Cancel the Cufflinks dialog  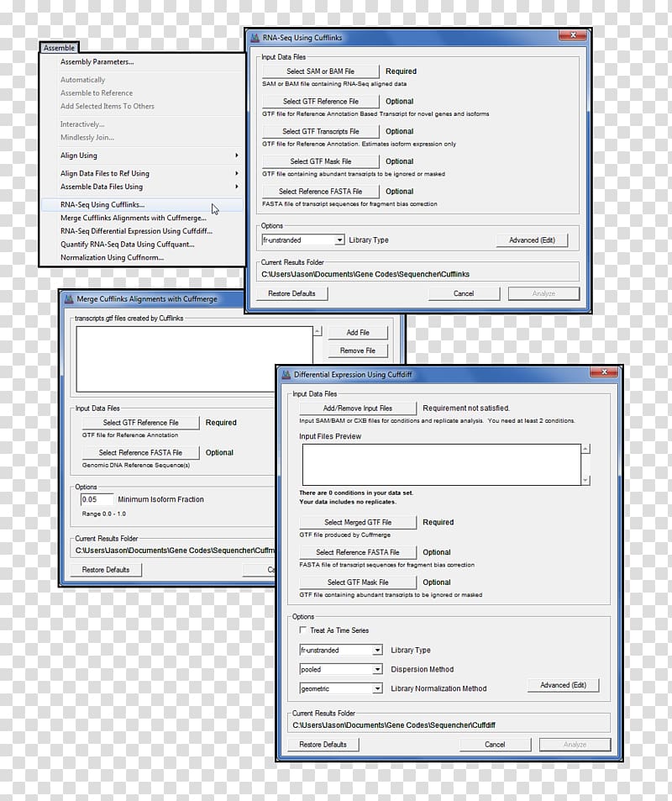(x=464, y=293)
